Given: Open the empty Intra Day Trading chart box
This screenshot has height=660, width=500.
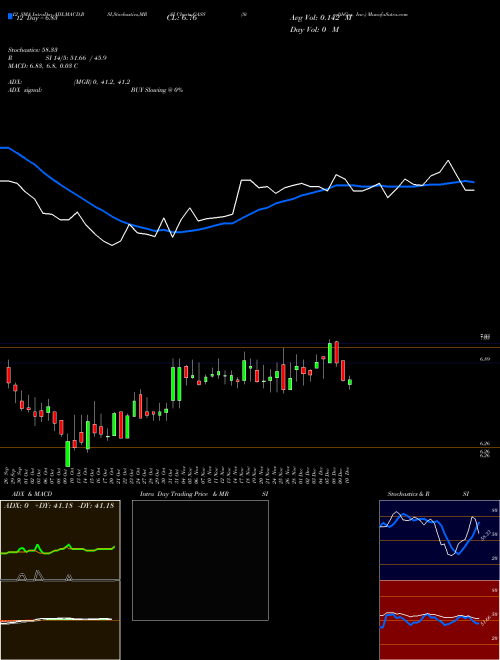Looking at the screenshot, I should (x=200, y=560).
